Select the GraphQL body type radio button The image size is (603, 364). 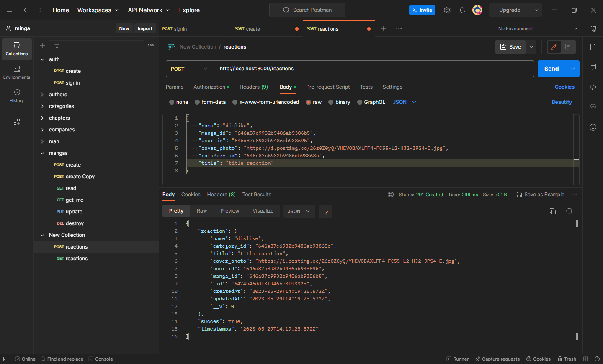[x=360, y=102]
